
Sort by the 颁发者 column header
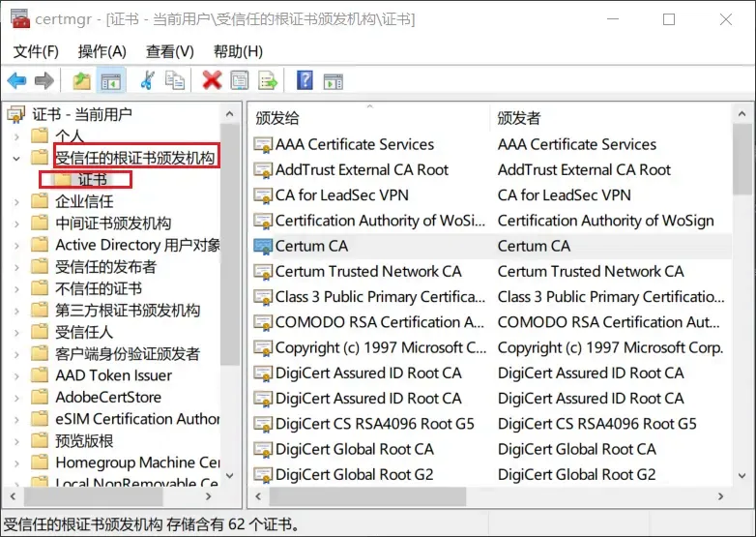tap(611, 118)
